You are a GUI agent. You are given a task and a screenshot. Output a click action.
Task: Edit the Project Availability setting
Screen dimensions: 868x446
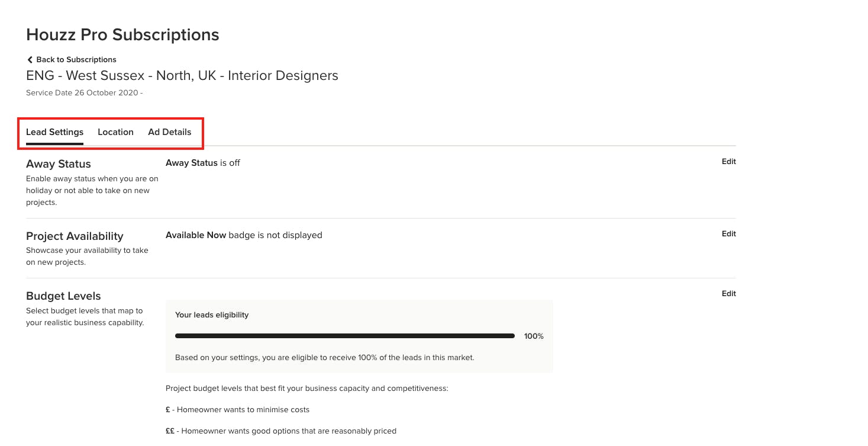click(728, 234)
